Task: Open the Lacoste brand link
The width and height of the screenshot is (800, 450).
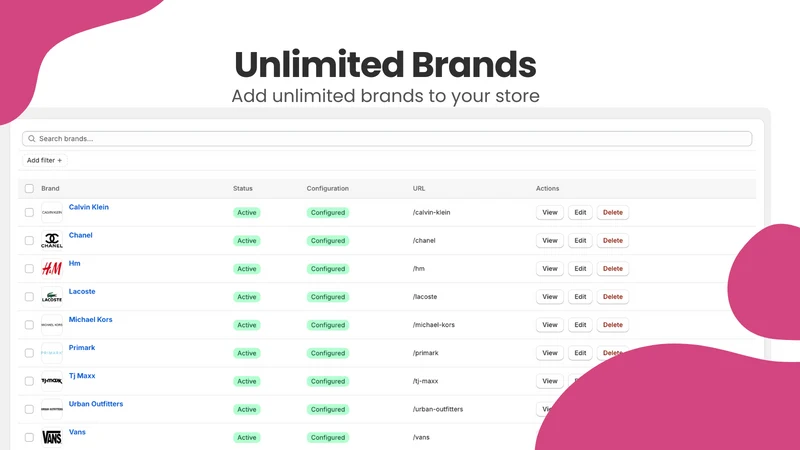Action: point(82,291)
